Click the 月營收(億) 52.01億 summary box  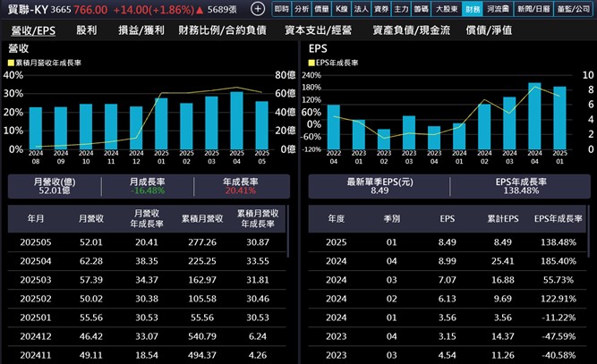[x=55, y=186]
